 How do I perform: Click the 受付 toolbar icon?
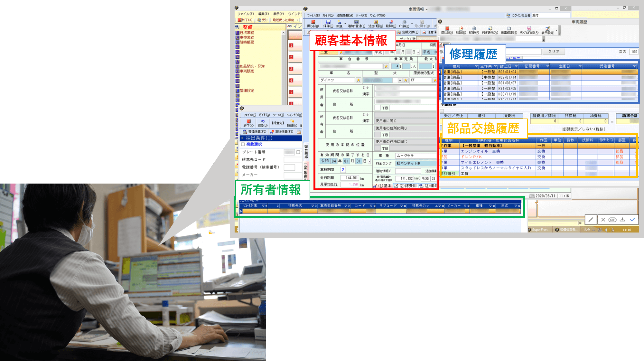pos(263,20)
